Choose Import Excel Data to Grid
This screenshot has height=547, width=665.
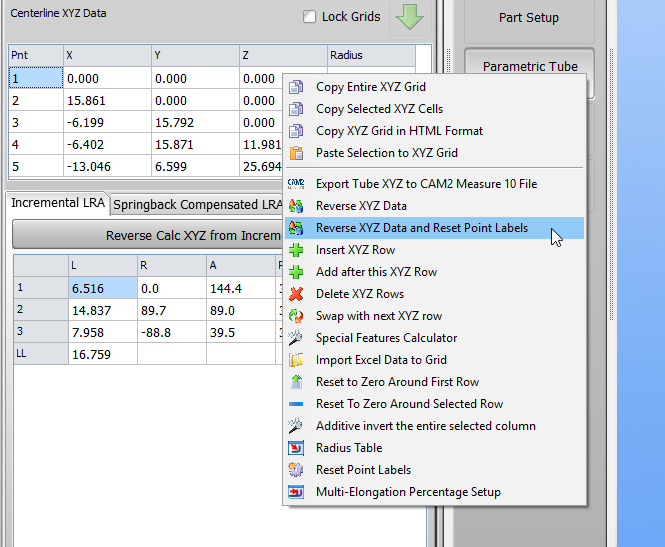pyautogui.click(x=434, y=360)
